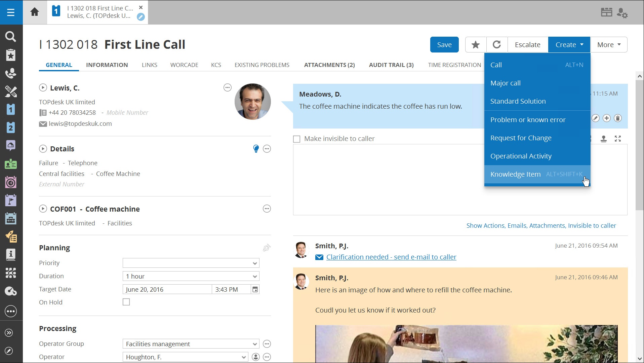The height and width of the screenshot is (363, 644).
Task: Click the Save button
Action: (444, 44)
